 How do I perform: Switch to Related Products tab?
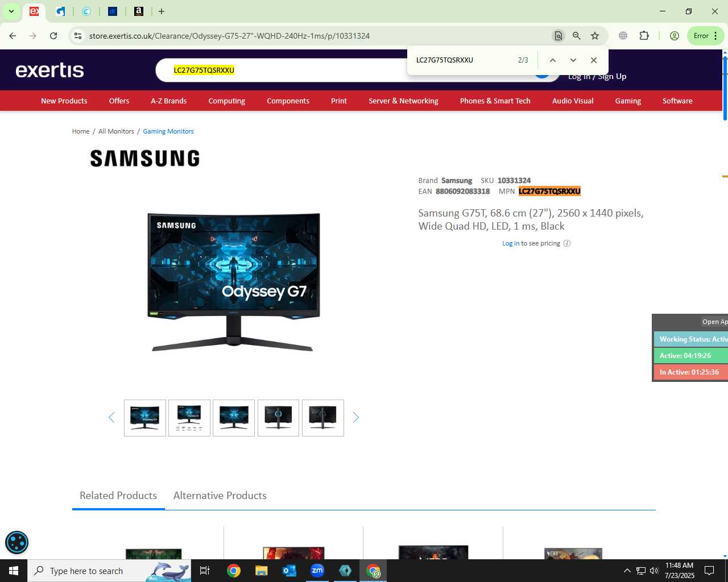click(x=118, y=496)
